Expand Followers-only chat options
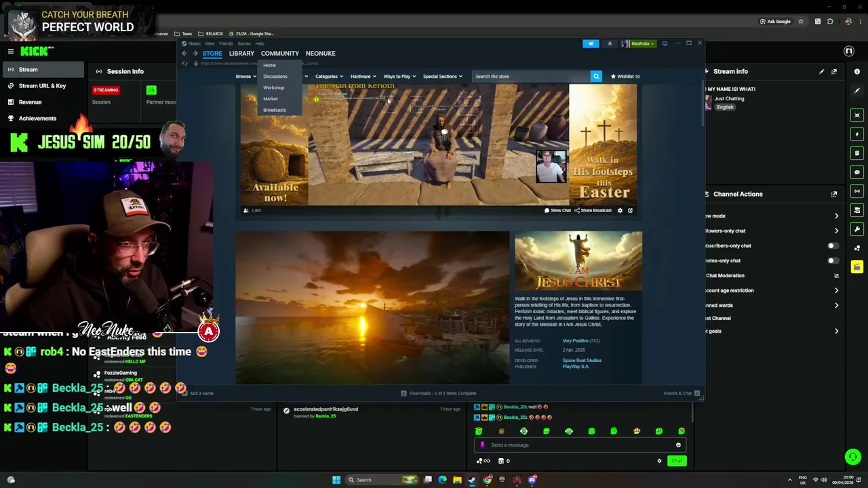 click(836, 231)
